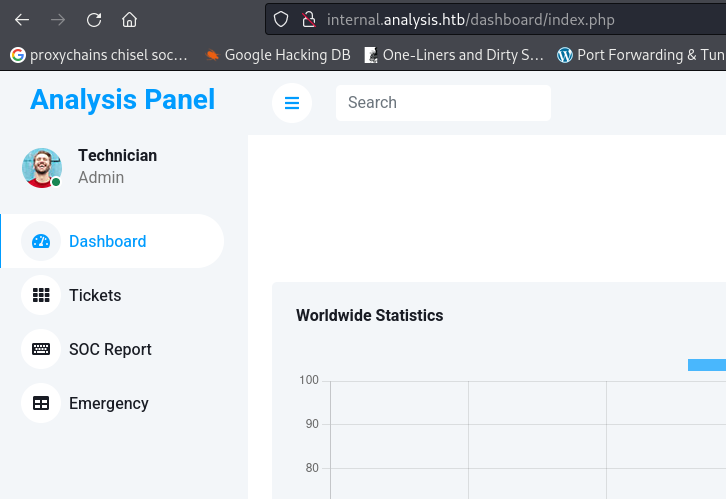Click the Tickets grid icon

click(41, 295)
